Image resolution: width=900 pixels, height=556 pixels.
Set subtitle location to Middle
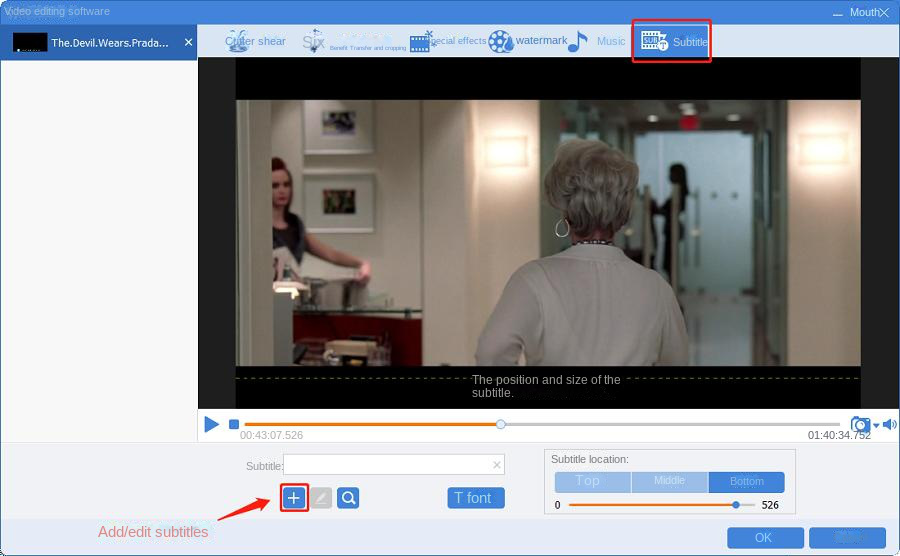coord(670,482)
